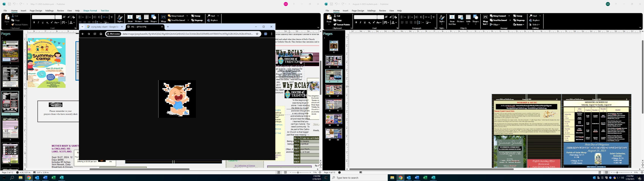644x181 pixels.
Task: Increase font size in the right Publisher window
Action: click(x=386, y=17)
